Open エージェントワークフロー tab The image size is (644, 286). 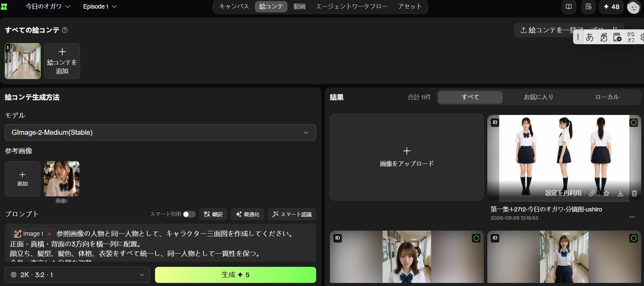coord(352,6)
